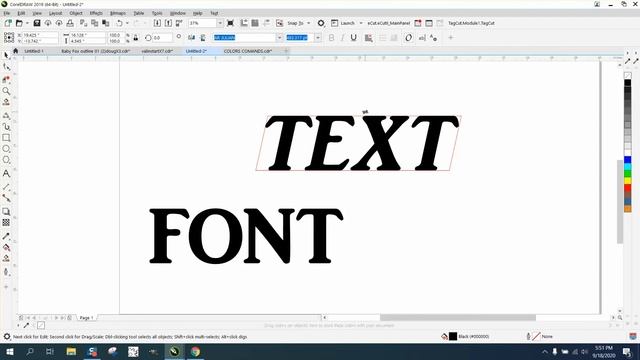The image size is (640, 360).
Task: Click the eCut main panel macro button
Action: [x=388, y=23]
